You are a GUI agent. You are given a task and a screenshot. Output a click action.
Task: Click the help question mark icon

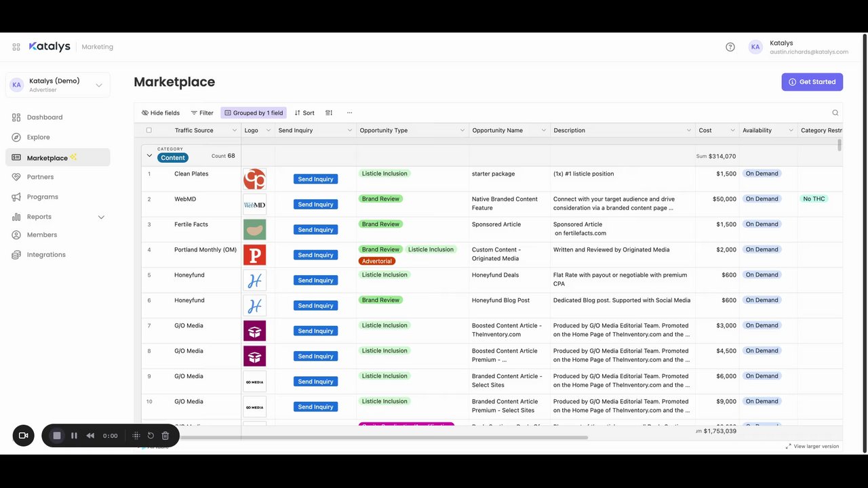(730, 47)
